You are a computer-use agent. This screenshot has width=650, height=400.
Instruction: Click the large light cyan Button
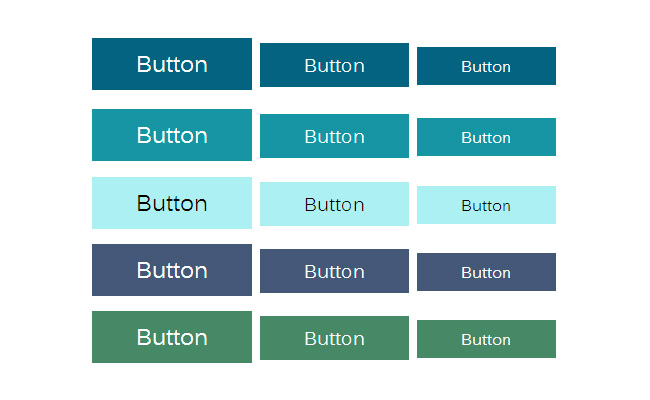pos(172,203)
